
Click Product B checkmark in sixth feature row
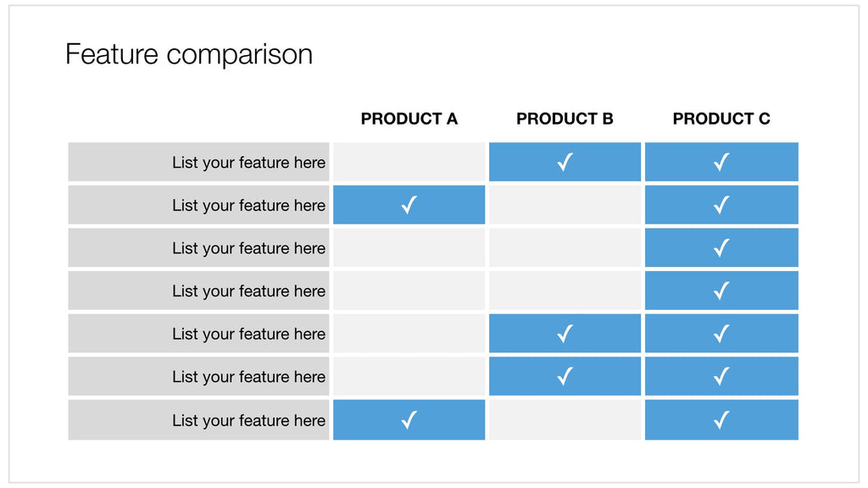pyautogui.click(x=565, y=376)
